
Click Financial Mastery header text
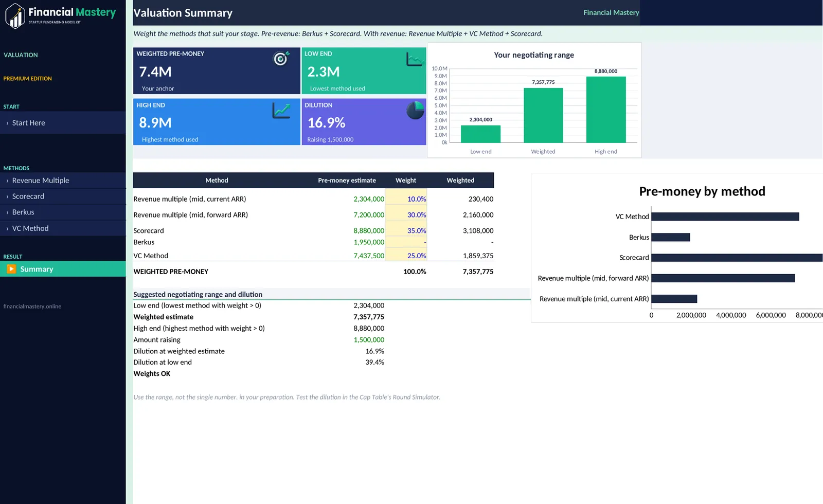tap(611, 12)
